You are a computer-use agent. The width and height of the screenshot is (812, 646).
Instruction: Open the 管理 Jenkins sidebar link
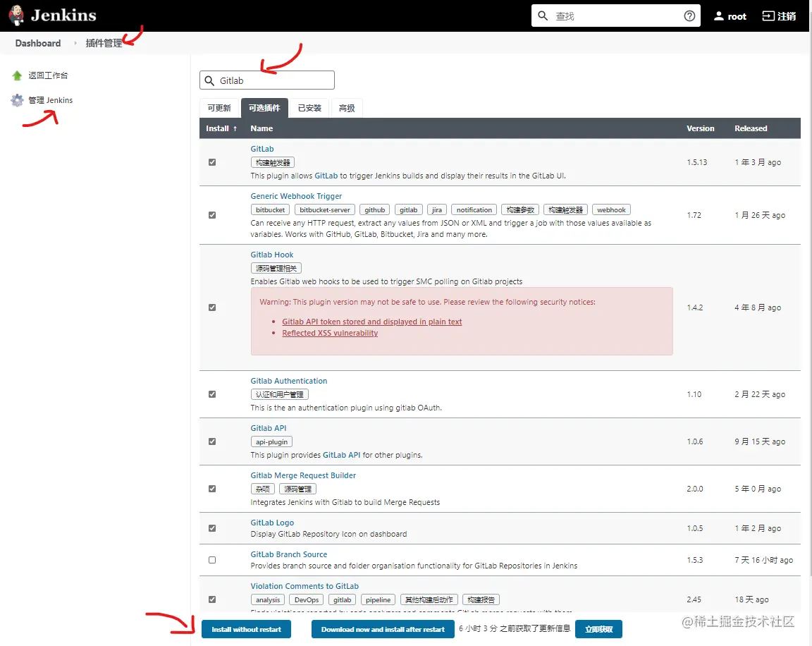[x=51, y=100]
